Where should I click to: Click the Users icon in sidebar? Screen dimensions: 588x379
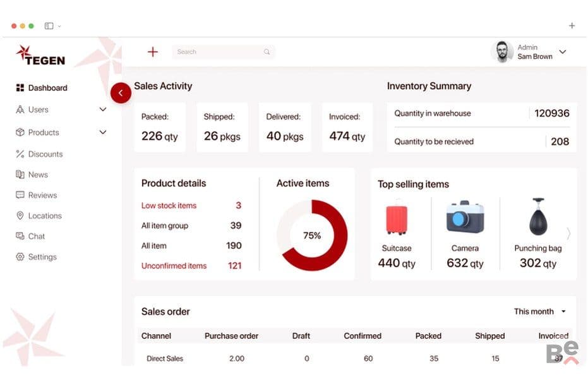[x=20, y=109]
